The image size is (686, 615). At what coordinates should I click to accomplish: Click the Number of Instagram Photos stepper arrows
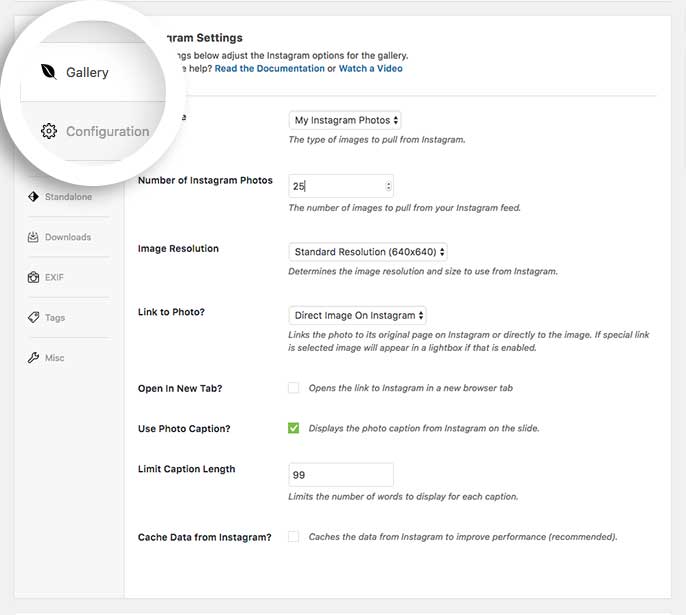click(388, 186)
